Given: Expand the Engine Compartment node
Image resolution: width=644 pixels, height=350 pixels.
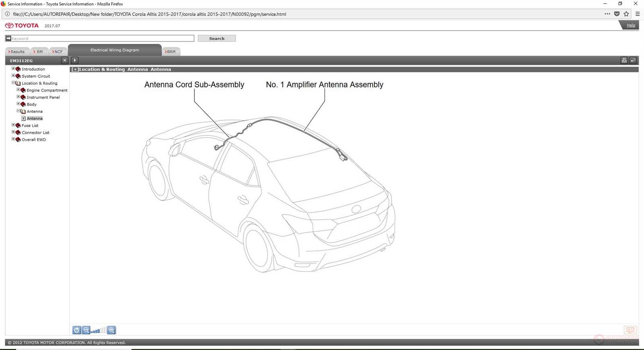Looking at the screenshot, I should coord(18,90).
